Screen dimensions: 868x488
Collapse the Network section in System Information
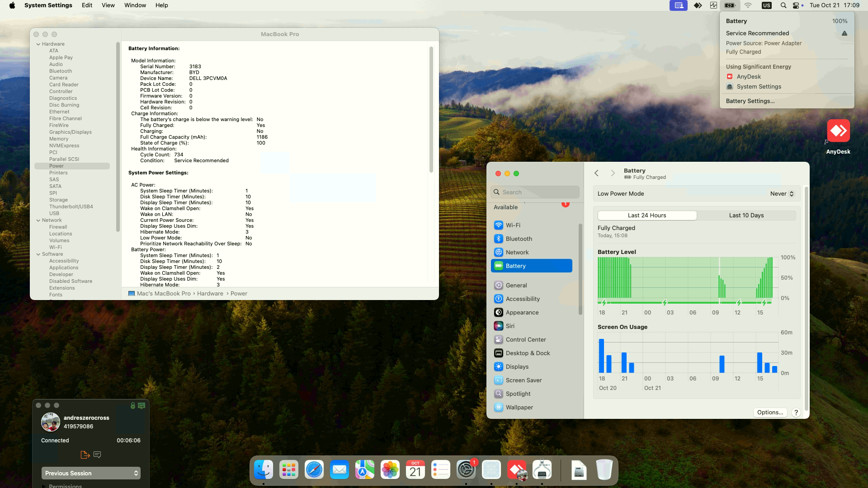[x=38, y=220]
